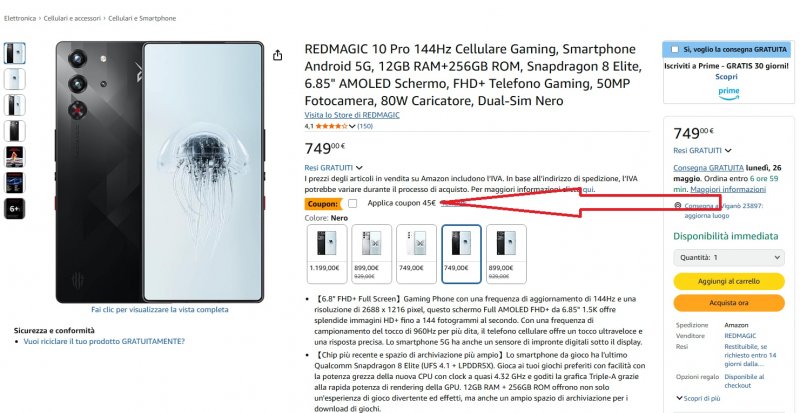Click the location pin delivery icon

[x=678, y=206]
